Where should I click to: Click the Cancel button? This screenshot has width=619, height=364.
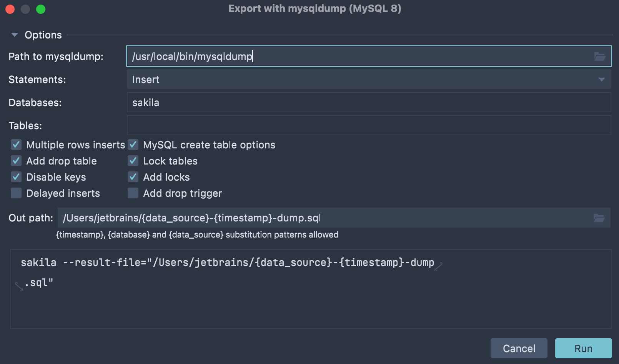tap(519, 348)
